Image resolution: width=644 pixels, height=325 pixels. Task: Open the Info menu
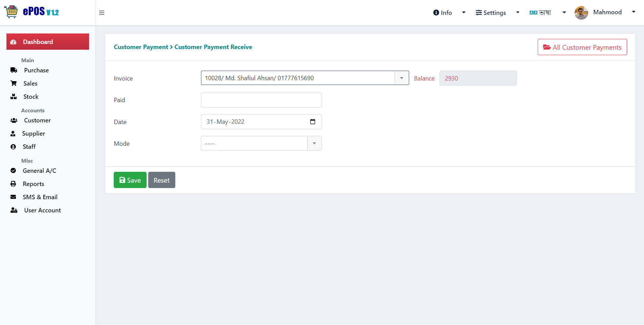click(x=443, y=13)
